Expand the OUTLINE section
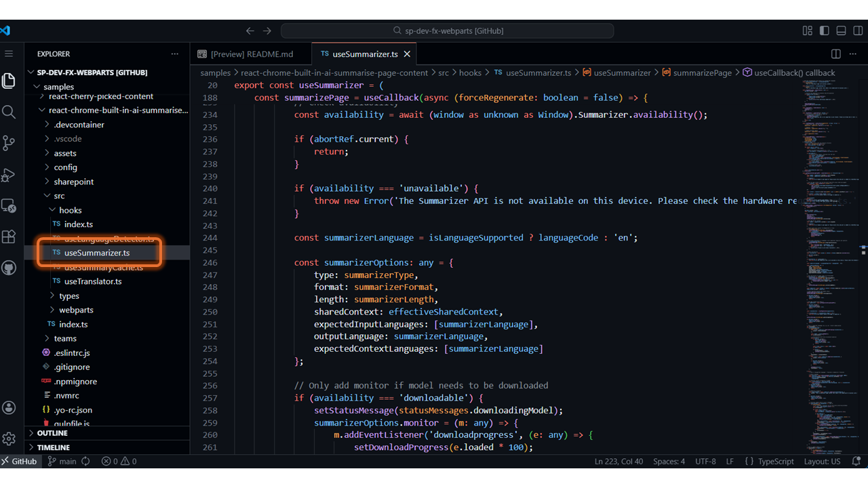The image size is (868, 488). [52, 433]
